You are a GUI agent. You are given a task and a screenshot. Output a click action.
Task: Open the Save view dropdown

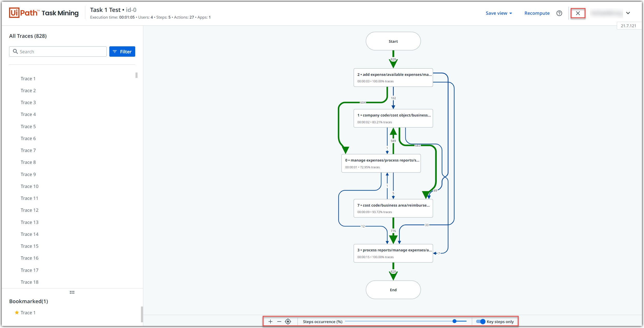[x=498, y=13]
